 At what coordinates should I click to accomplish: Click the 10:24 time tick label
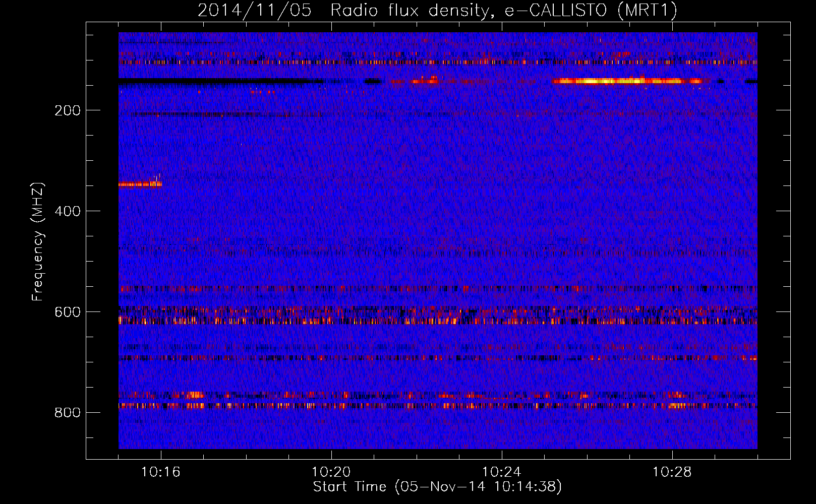(502, 472)
